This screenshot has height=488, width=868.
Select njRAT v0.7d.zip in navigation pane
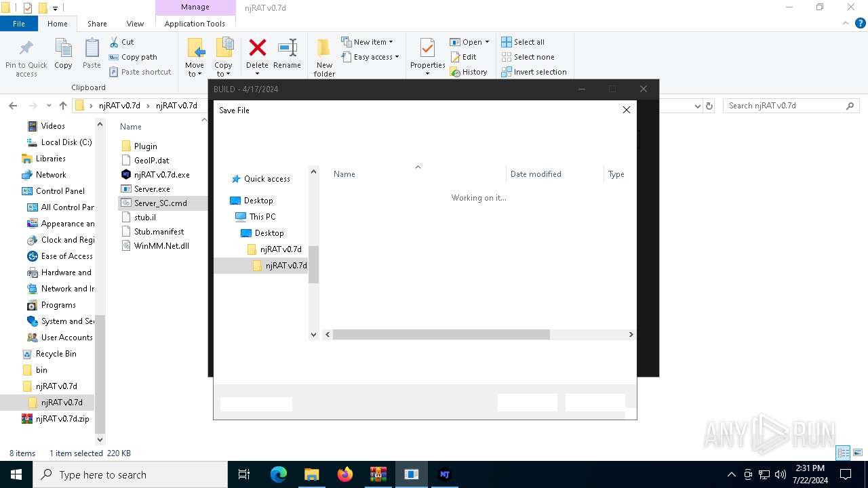[x=62, y=419]
